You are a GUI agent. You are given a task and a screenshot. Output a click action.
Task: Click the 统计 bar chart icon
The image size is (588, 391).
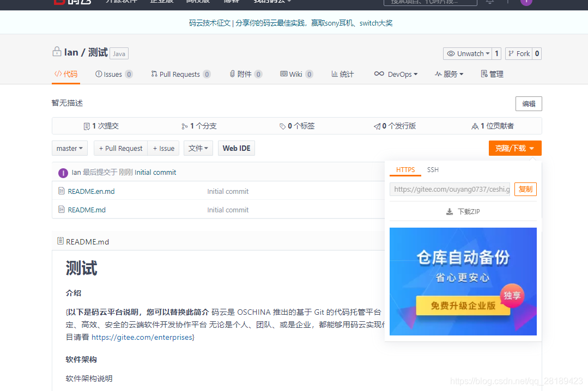click(335, 74)
